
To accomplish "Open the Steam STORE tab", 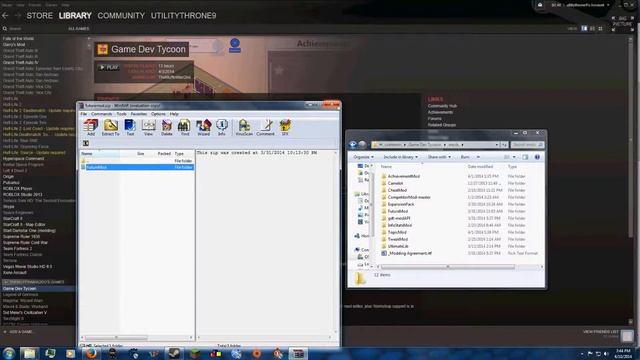I will pyautogui.click(x=40, y=16).
